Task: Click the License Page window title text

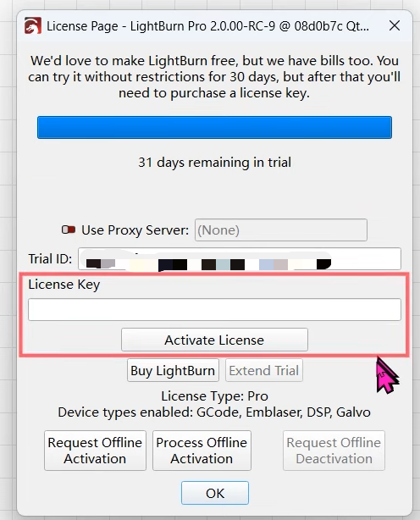Action: [x=207, y=26]
